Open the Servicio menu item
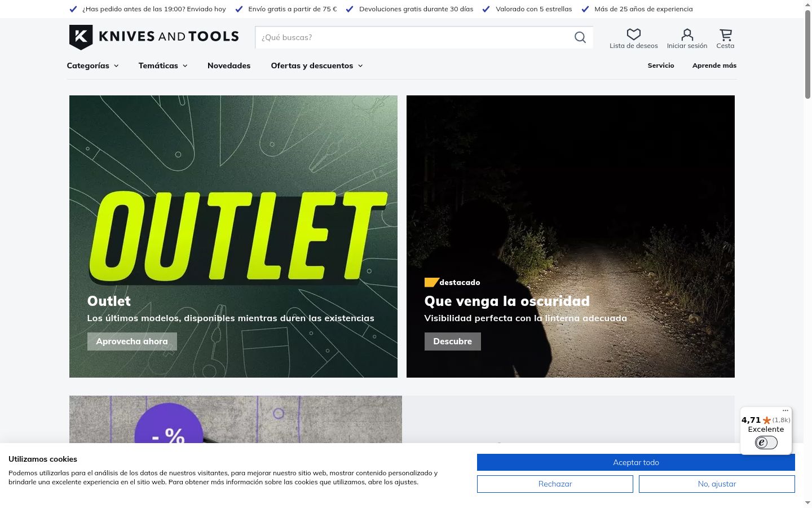 [661, 65]
